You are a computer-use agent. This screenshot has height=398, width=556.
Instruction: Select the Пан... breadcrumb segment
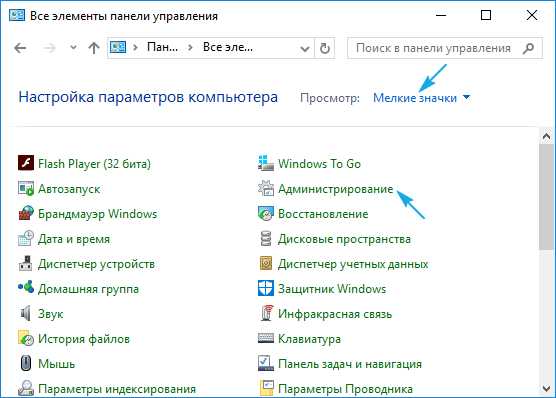click(x=162, y=47)
